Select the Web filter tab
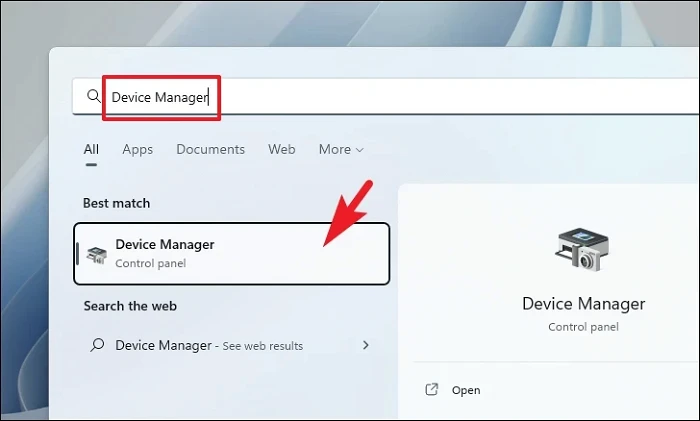 click(x=281, y=149)
